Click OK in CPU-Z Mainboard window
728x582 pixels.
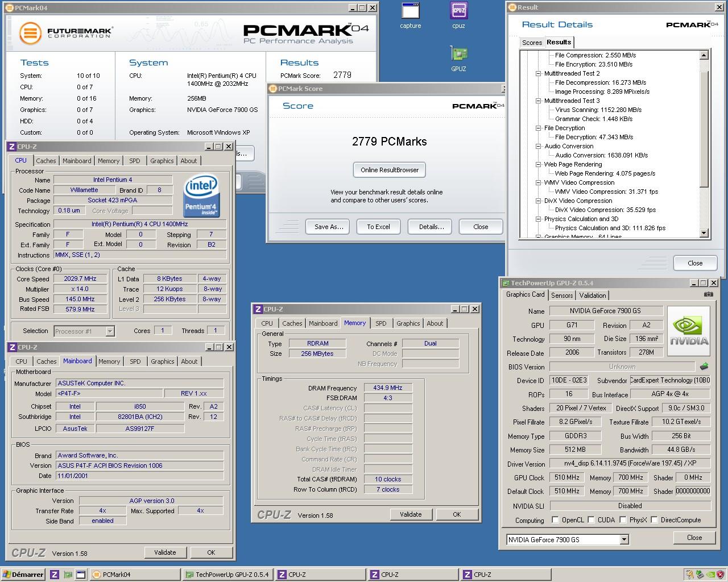(x=211, y=552)
